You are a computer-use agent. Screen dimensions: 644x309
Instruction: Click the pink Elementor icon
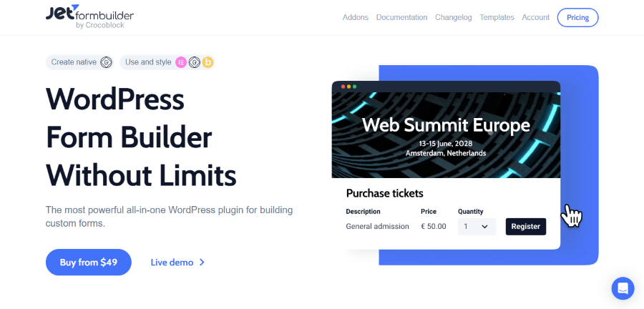coord(181,62)
